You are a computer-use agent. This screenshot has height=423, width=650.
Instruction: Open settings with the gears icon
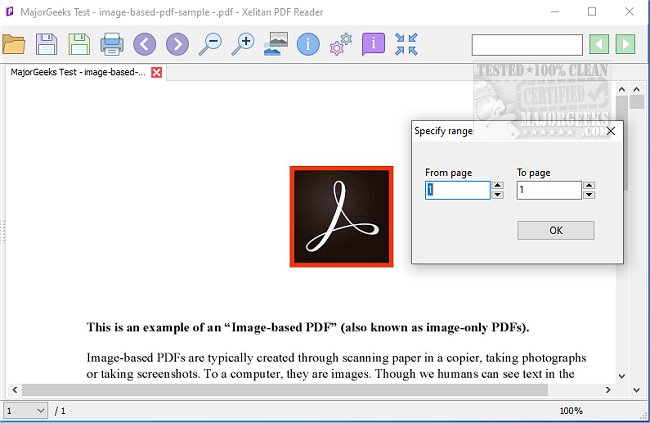341,44
